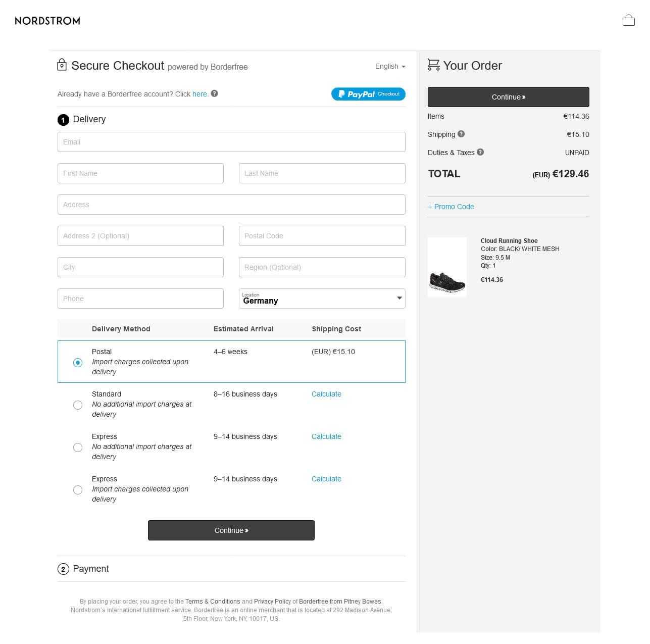Open the English language dropdown
This screenshot has width=650, height=644.
tap(390, 66)
